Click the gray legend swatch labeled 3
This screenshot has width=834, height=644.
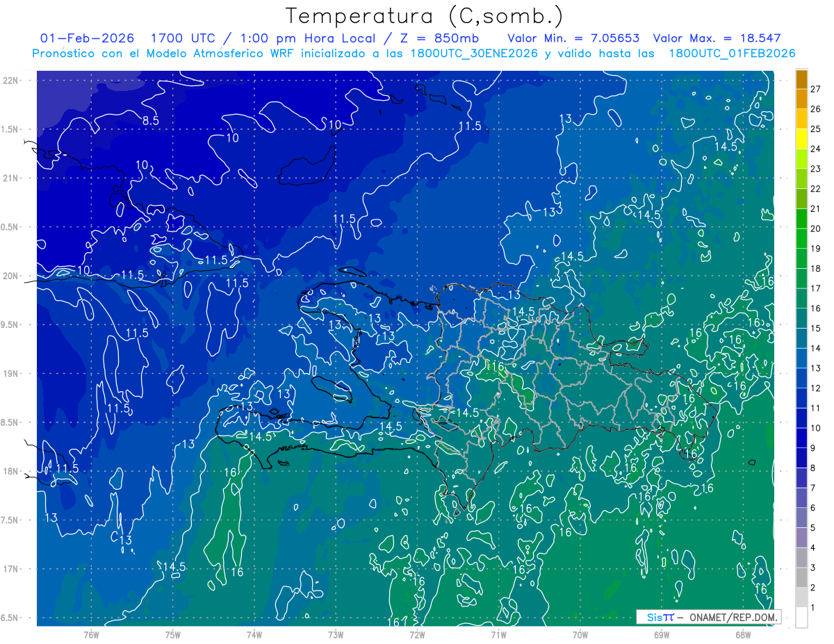801,558
